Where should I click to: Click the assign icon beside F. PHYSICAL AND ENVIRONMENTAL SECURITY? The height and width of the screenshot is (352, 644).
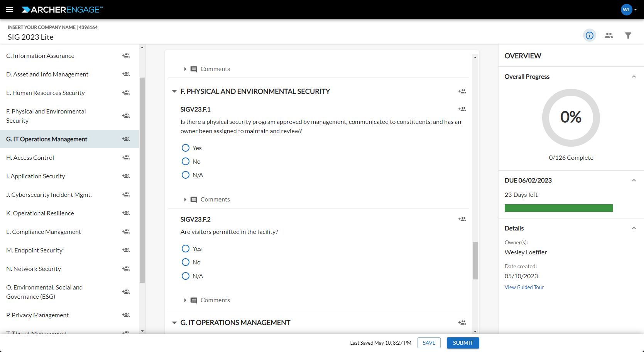[x=462, y=91]
